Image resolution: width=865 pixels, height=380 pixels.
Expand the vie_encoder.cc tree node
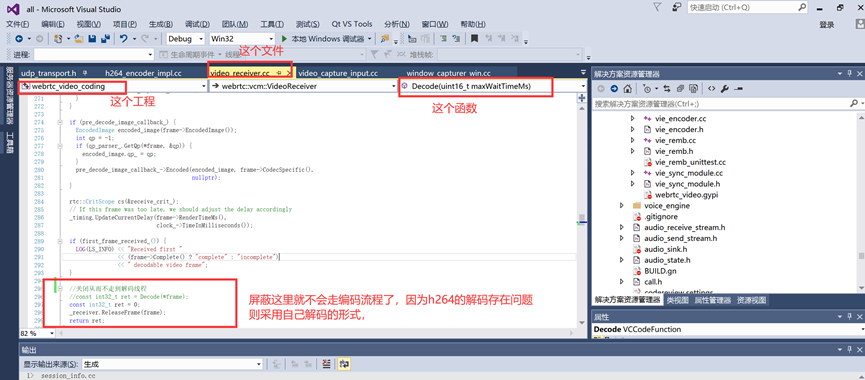633,119
